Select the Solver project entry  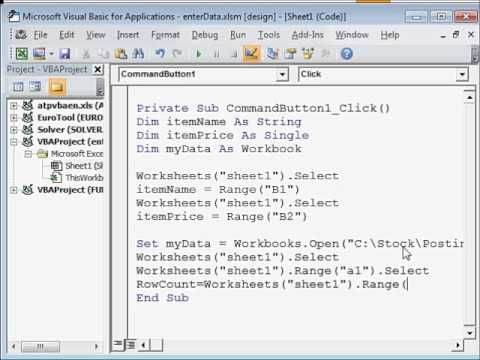click(x=70, y=130)
